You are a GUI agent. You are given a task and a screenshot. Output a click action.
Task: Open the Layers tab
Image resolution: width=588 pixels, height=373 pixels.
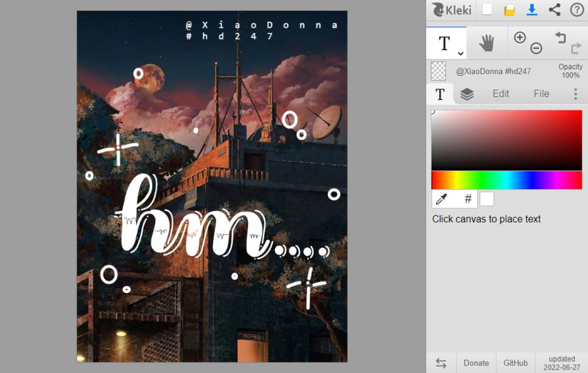tap(467, 94)
